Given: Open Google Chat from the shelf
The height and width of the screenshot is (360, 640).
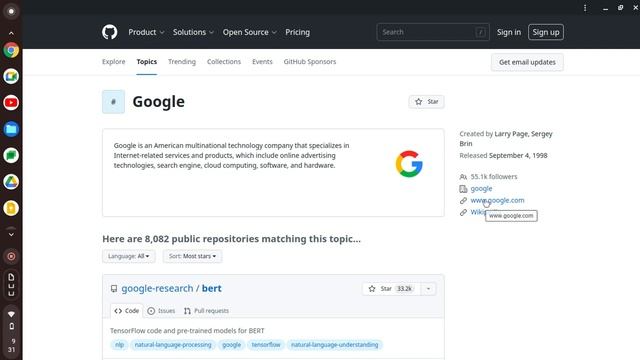Looking at the screenshot, I should click(x=11, y=156).
